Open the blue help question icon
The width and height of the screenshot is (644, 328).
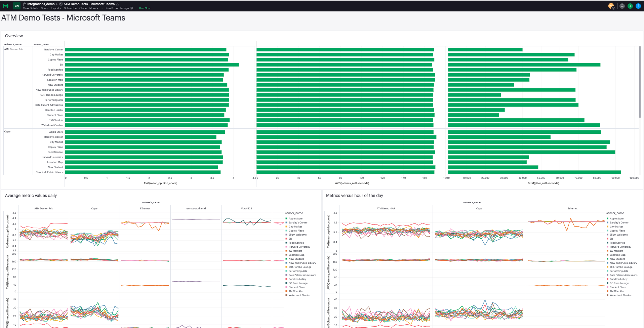click(x=638, y=6)
